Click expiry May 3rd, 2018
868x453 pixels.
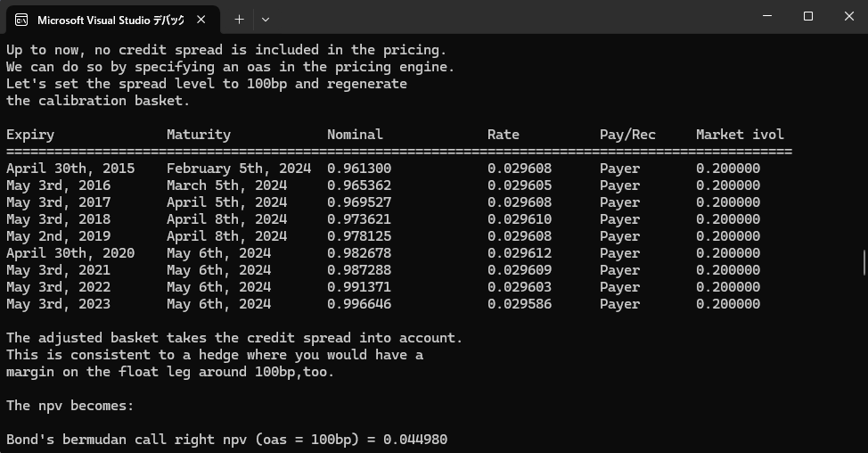click(58, 219)
